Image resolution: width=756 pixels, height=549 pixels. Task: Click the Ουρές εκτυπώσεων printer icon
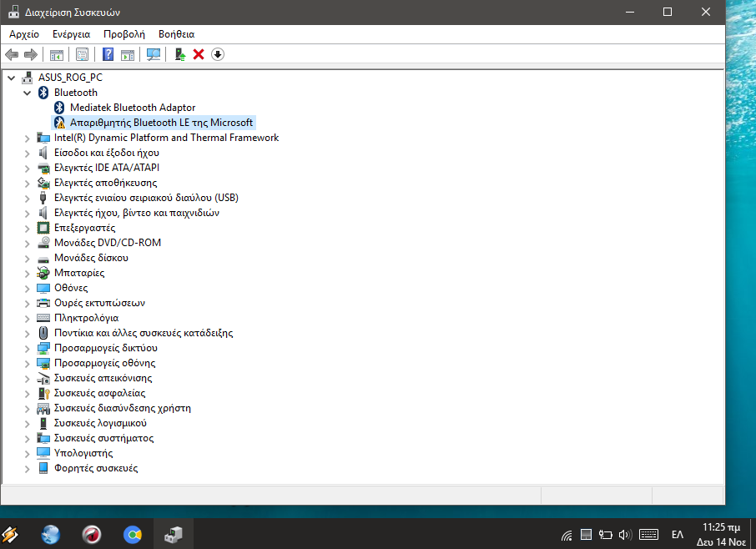(x=43, y=303)
